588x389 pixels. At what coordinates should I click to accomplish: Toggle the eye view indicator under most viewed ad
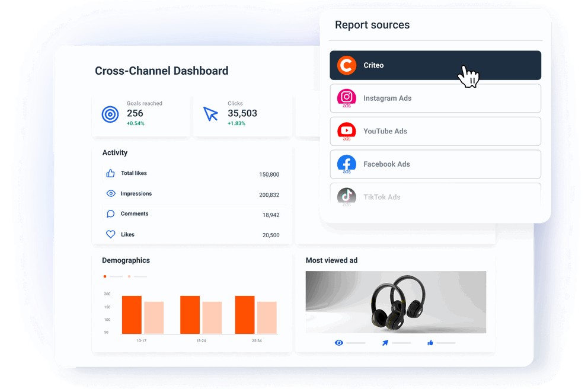pos(339,343)
